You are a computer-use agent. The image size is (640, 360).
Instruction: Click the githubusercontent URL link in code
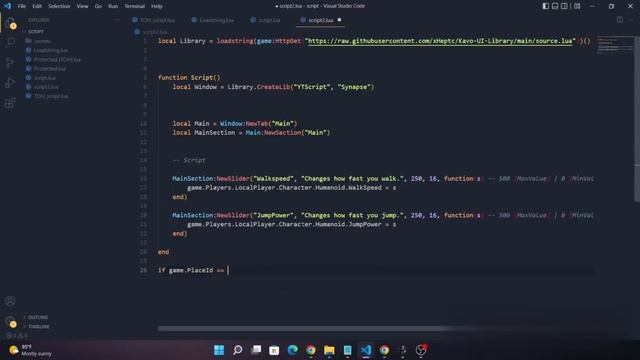(x=440, y=41)
